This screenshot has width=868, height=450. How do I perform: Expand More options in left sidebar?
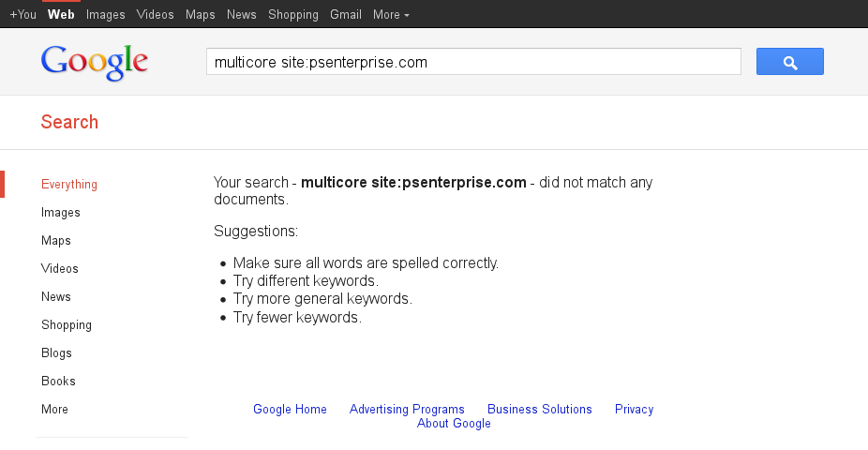(54, 410)
